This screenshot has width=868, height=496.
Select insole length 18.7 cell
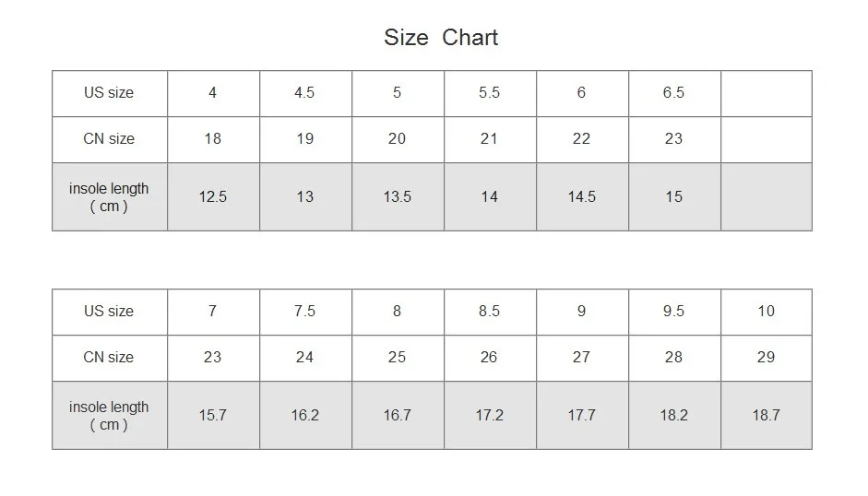(x=767, y=416)
